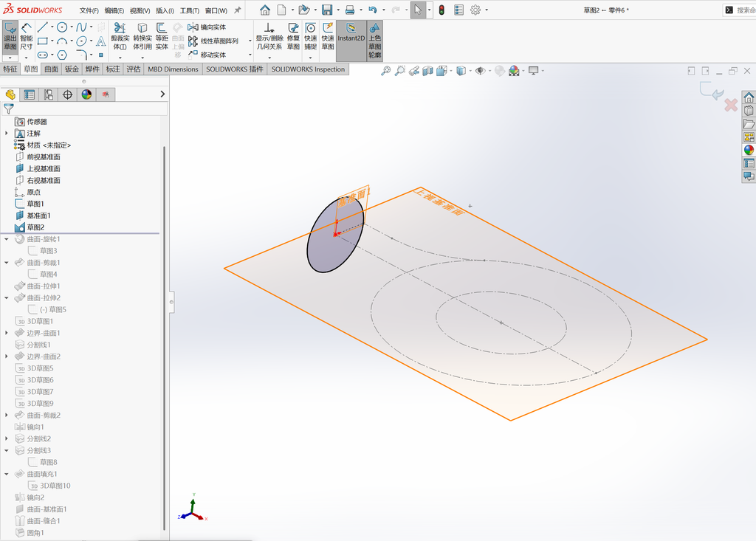Open the PropertyManager tab icon
The width and height of the screenshot is (756, 541).
point(30,94)
